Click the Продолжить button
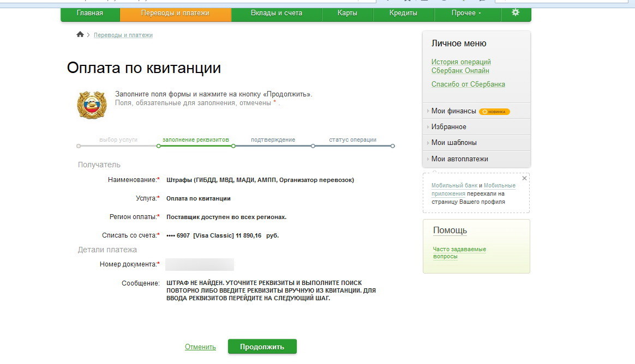The image size is (635, 364). point(262,347)
